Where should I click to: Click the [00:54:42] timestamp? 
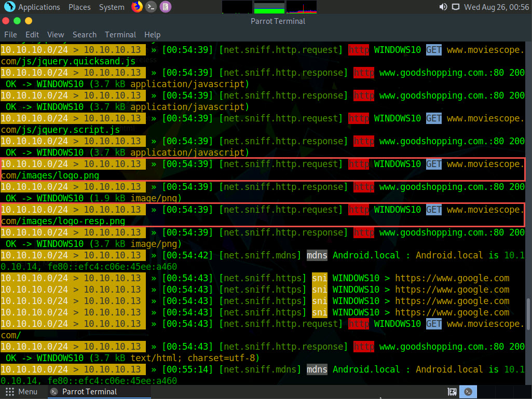click(187, 255)
